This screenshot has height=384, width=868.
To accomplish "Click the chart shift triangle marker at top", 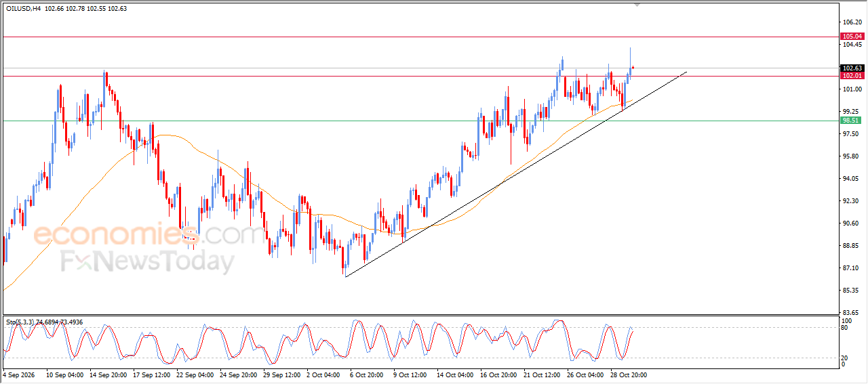I will [637, 4].
